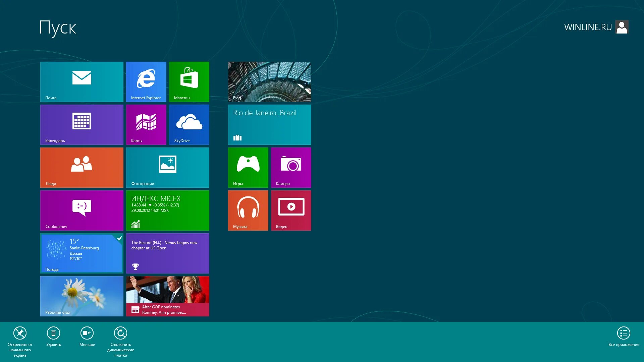Open the Romney GOP news tile
Image resolution: width=644 pixels, height=362 pixels.
click(x=167, y=296)
